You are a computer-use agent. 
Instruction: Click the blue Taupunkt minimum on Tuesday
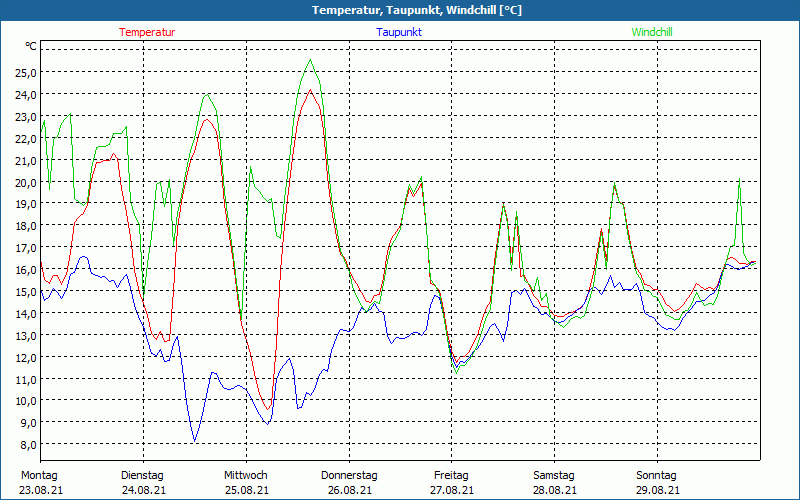(x=194, y=441)
